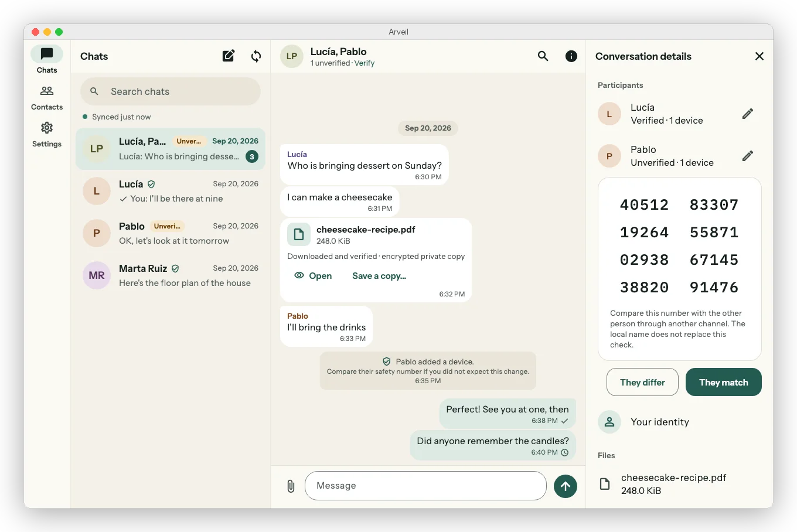Viewport: 797px width, 532px height.
Task: Open the Chats section in sidebar
Action: (x=47, y=60)
